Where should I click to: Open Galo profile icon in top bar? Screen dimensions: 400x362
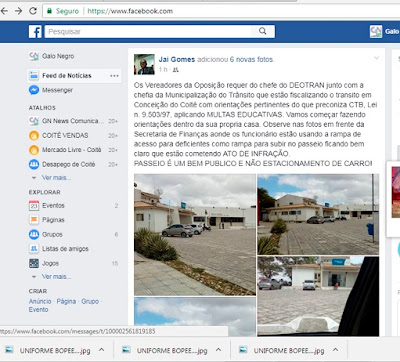tap(376, 31)
